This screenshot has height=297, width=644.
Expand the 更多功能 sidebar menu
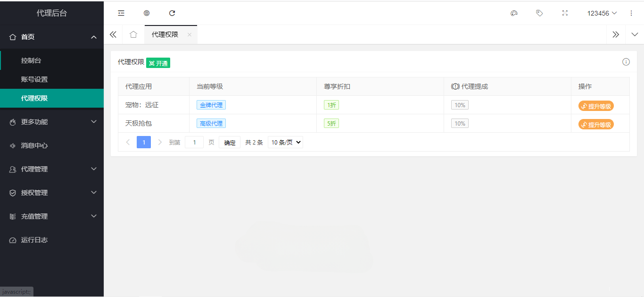point(52,122)
